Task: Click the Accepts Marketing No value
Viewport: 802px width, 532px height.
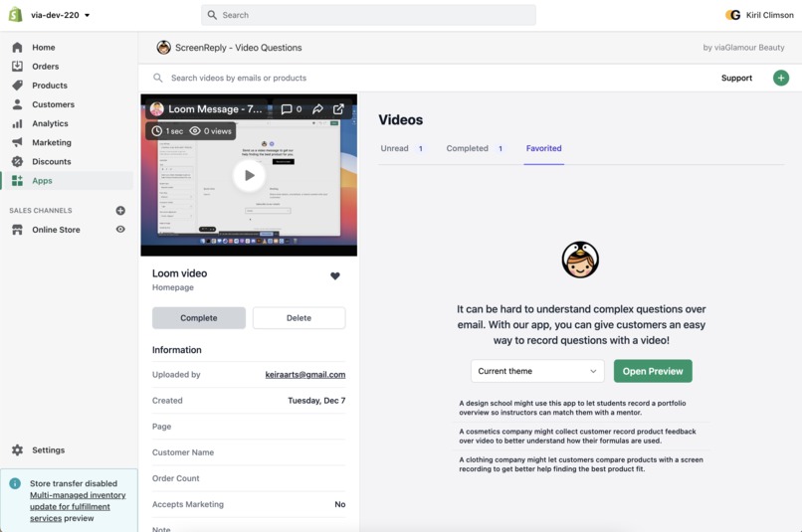Action: coord(340,504)
